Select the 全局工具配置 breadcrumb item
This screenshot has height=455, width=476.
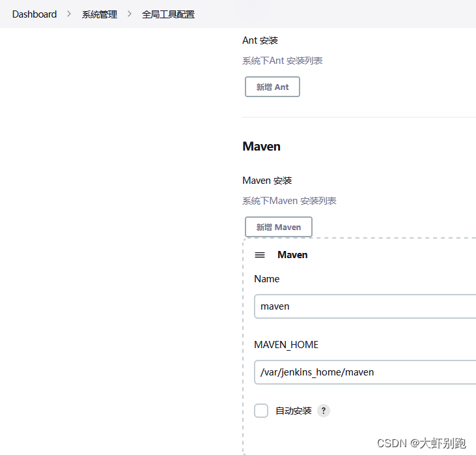[168, 14]
